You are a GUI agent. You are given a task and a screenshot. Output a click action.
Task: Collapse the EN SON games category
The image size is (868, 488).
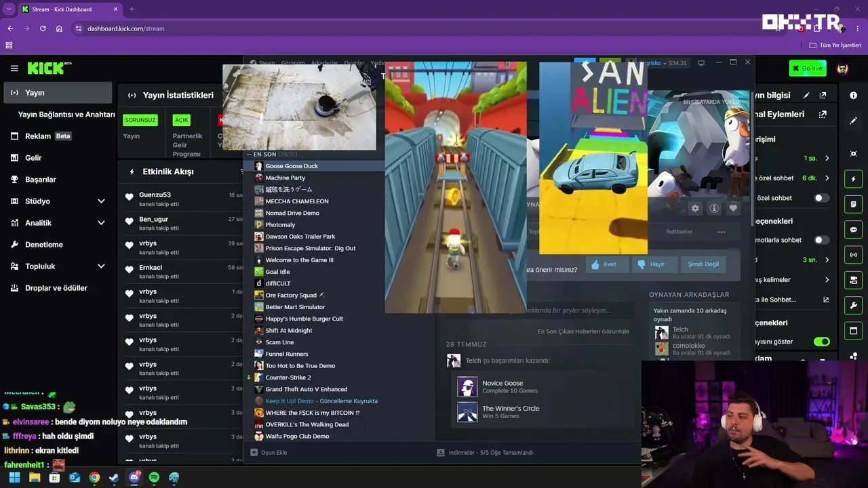(249, 155)
